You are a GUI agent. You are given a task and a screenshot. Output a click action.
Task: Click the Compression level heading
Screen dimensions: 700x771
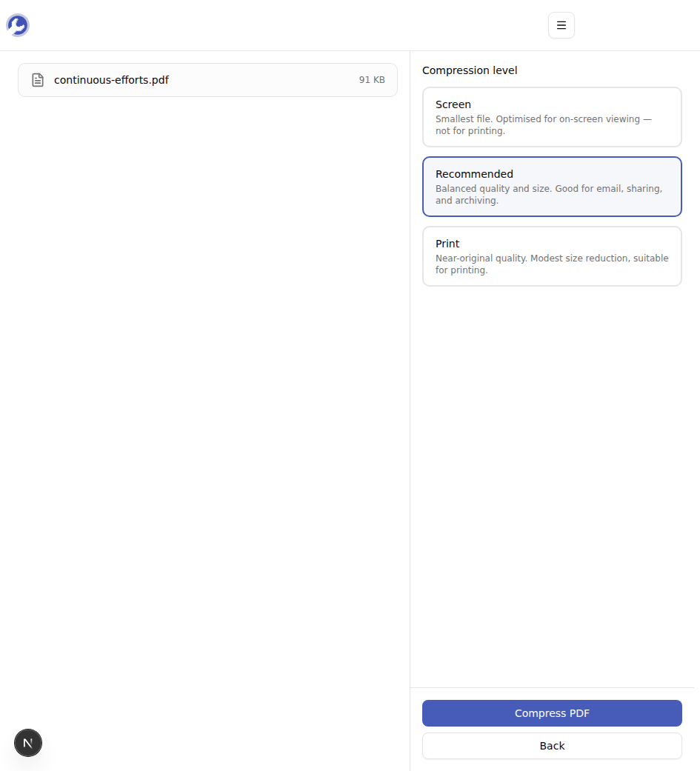pyautogui.click(x=470, y=70)
